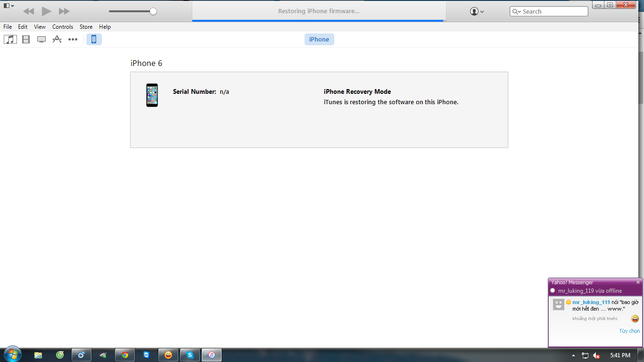Skip to the next track
644x362 pixels.
click(64, 11)
